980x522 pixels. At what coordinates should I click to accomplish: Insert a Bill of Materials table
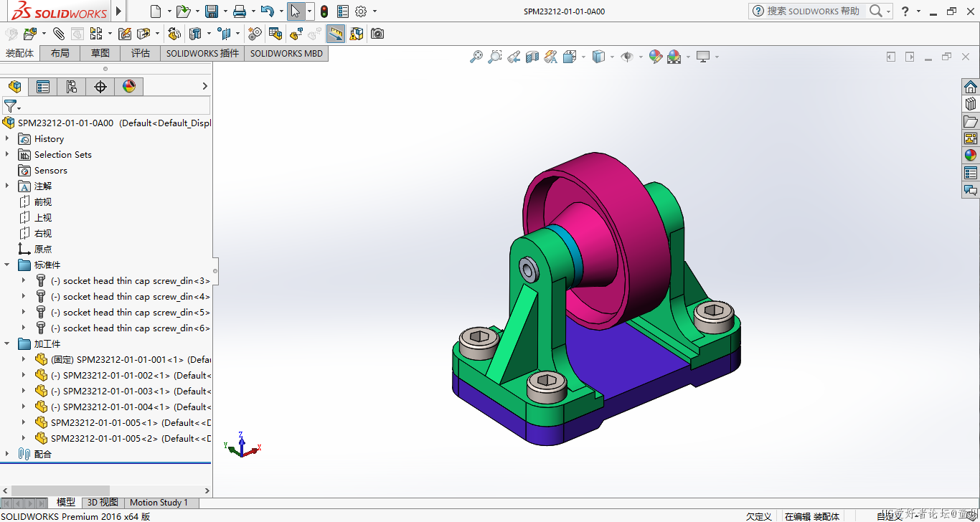click(x=275, y=34)
